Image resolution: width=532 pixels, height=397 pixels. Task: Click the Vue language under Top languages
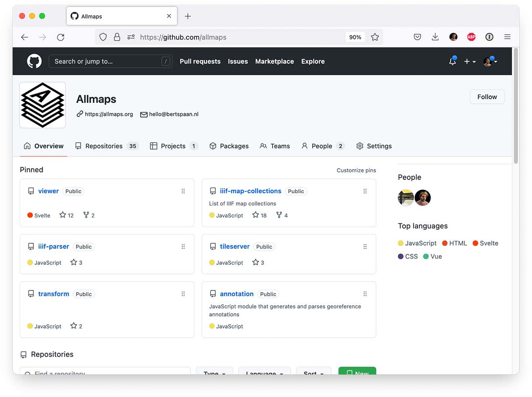point(433,256)
